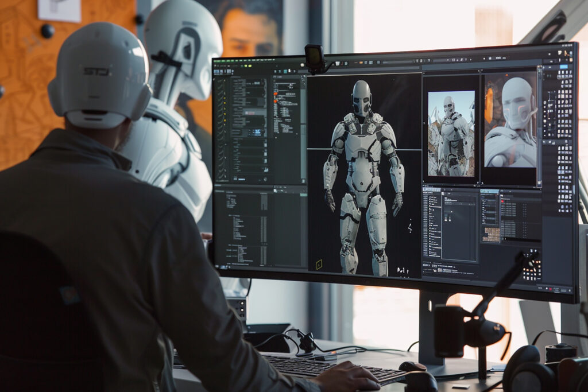Click the white bucket icon in the top toolbar
588x392 pixels.
coord(338,63)
